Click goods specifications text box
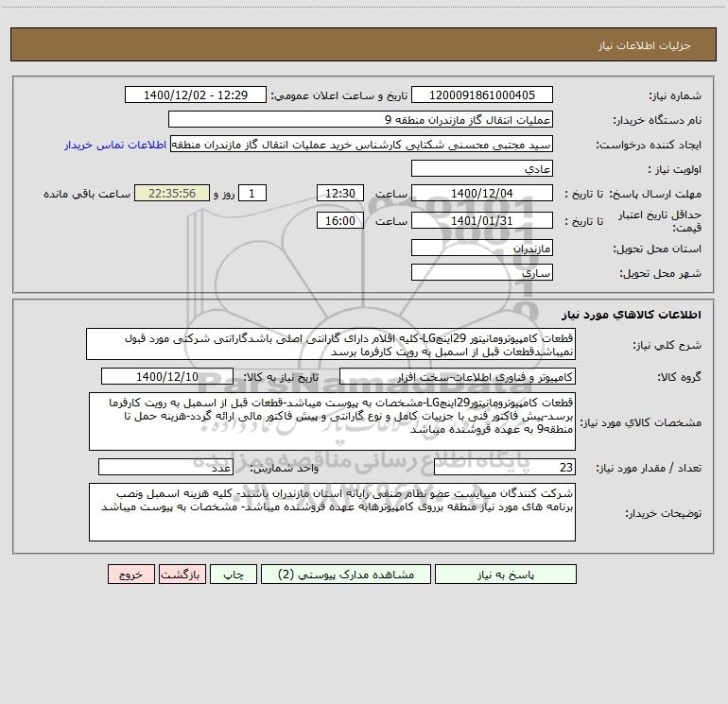The height and width of the screenshot is (704, 728). [332, 421]
